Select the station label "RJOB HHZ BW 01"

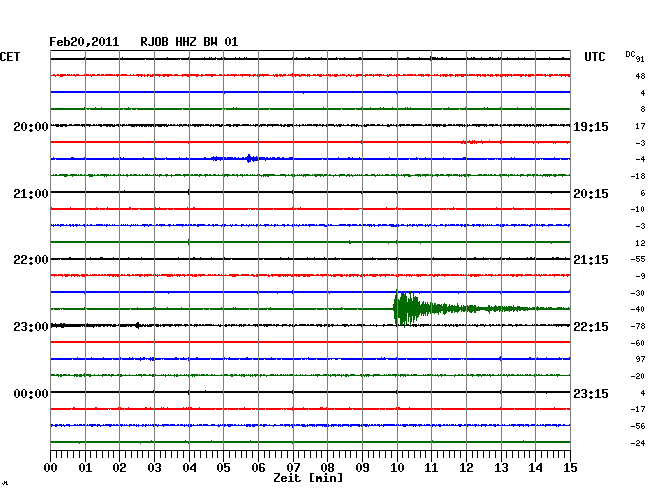[189, 42]
